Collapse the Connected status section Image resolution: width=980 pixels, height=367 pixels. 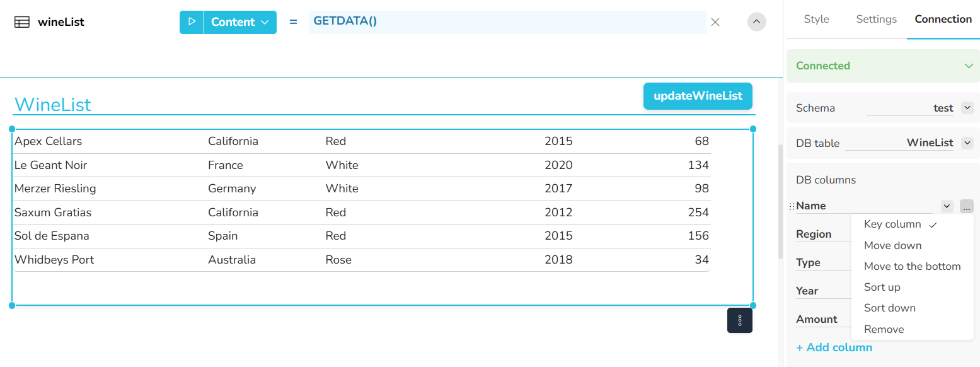(x=969, y=66)
